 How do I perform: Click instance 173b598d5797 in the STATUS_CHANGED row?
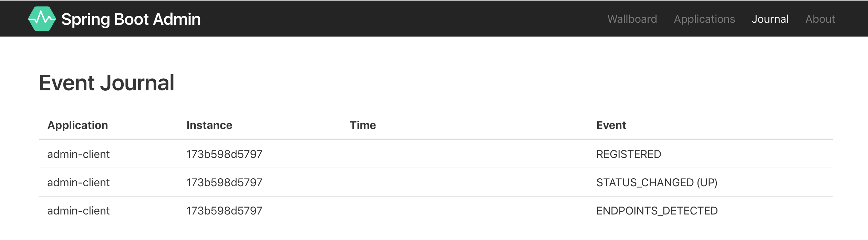point(224,182)
